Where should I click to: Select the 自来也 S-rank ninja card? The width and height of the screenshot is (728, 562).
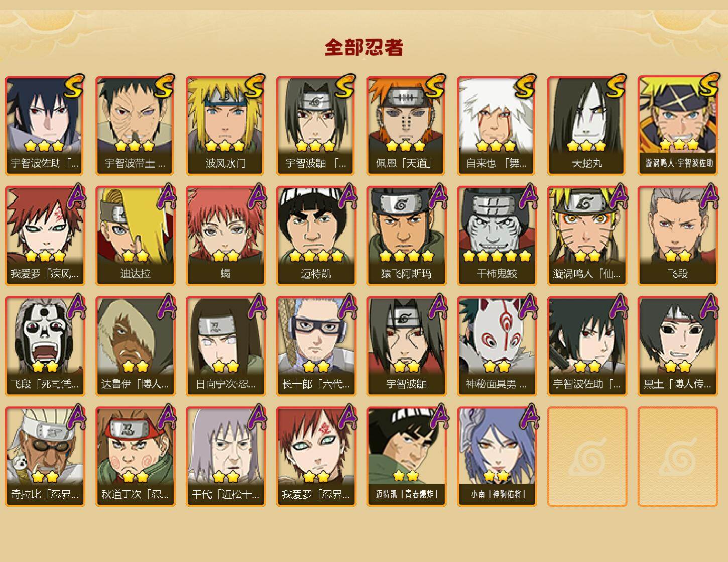pos(497,125)
